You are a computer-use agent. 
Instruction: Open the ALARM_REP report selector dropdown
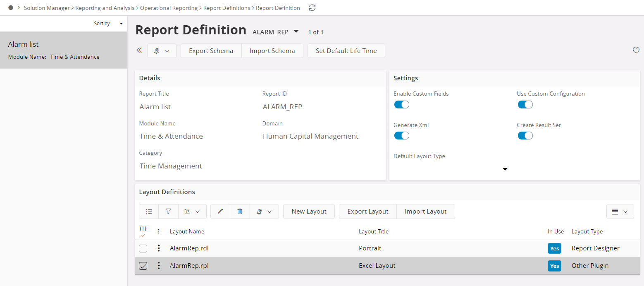click(296, 31)
